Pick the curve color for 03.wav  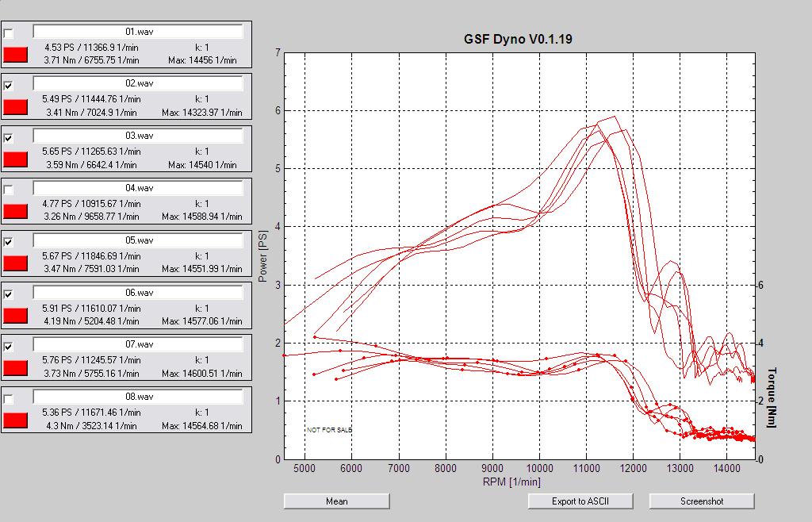16,159
